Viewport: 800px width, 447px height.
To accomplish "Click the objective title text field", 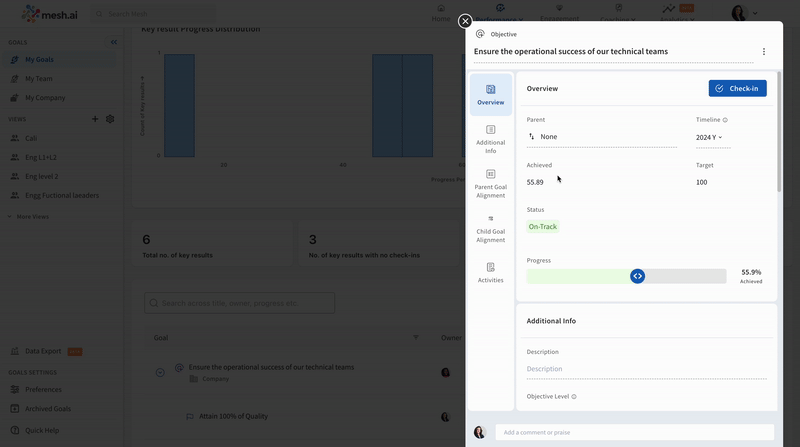I will pos(613,52).
